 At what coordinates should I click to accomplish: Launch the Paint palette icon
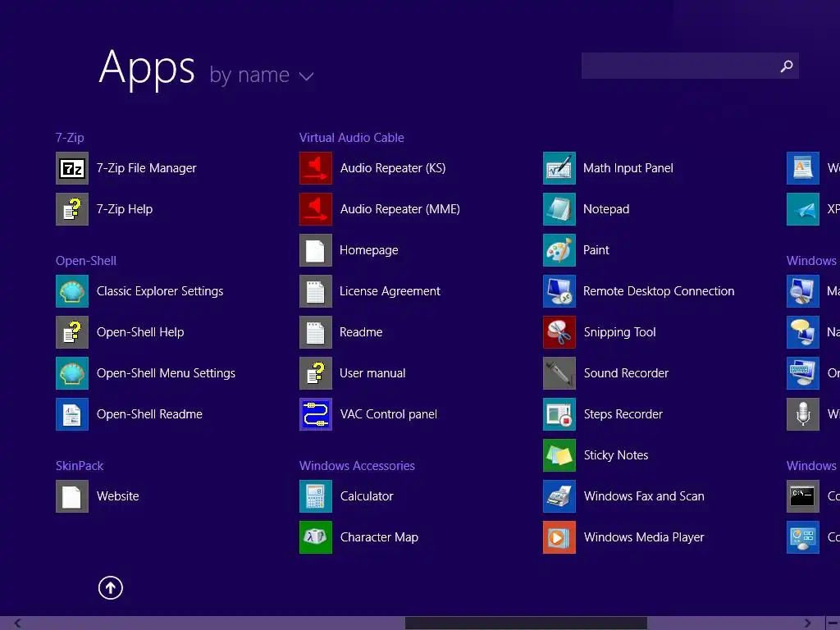(559, 250)
